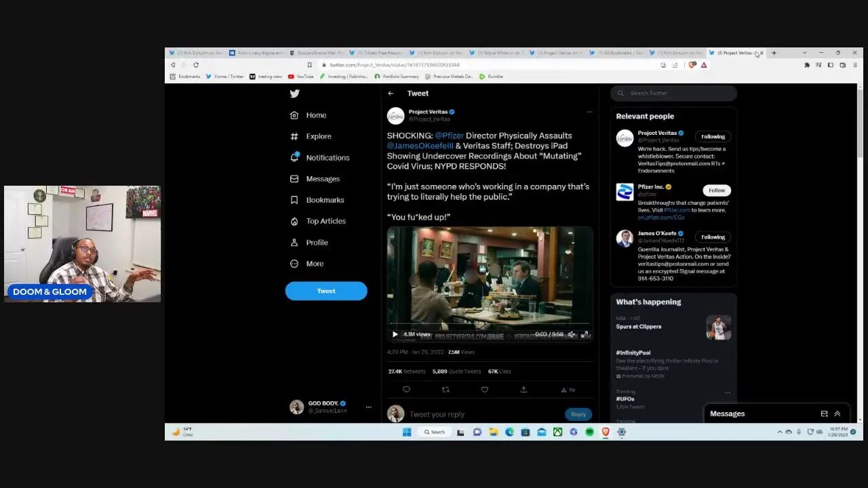Click the blue Tweet button

(326, 291)
